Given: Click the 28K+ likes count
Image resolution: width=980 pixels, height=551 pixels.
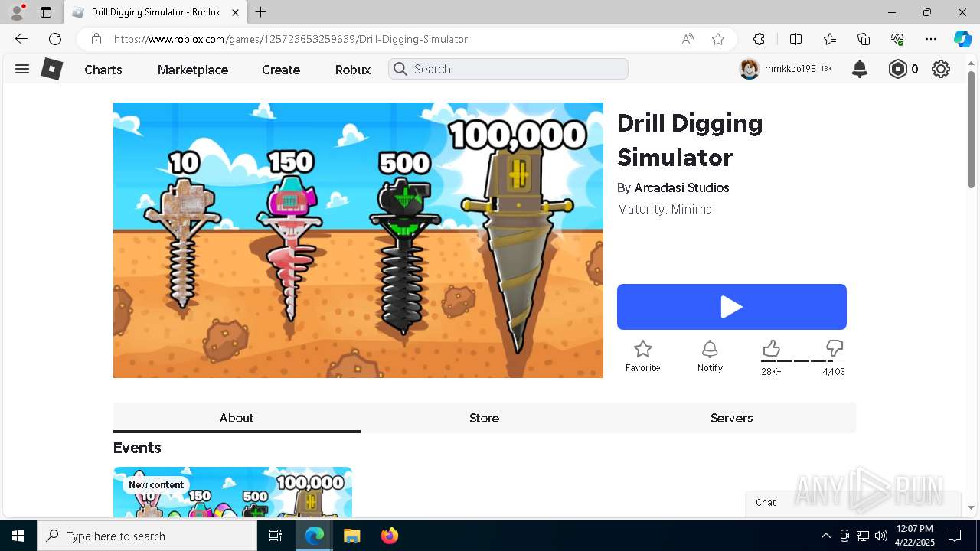Looking at the screenshot, I should coord(771,372).
